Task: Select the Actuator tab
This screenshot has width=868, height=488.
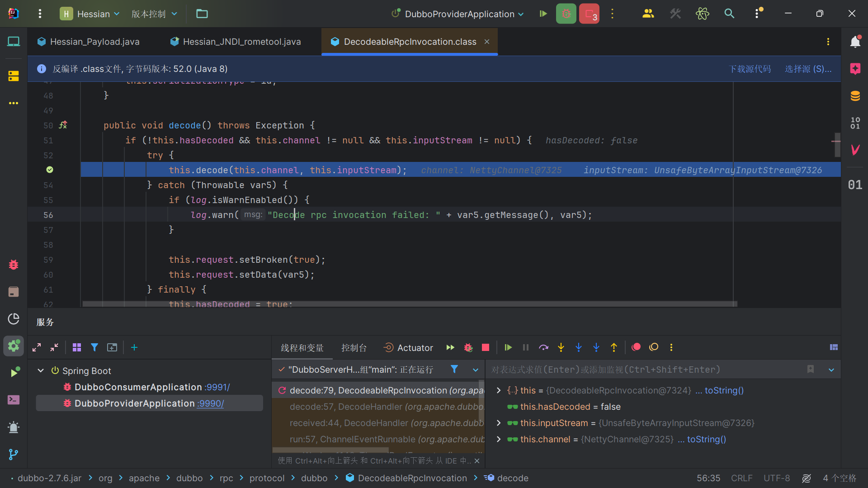Action: (409, 348)
